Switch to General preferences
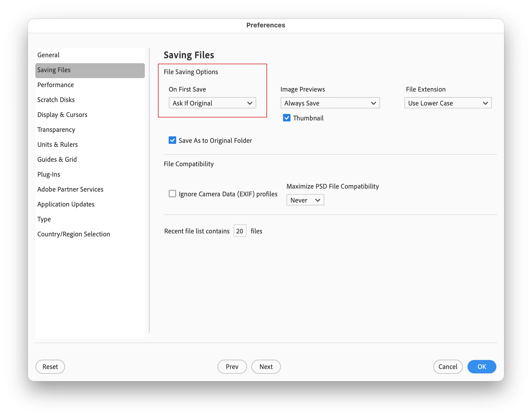The height and width of the screenshot is (418, 532). point(48,55)
